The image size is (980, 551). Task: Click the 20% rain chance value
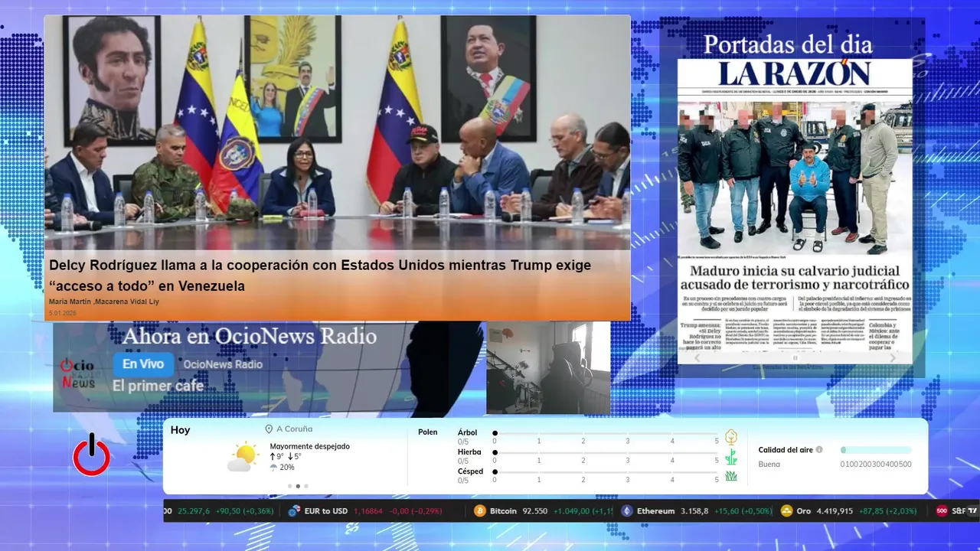pos(287,468)
